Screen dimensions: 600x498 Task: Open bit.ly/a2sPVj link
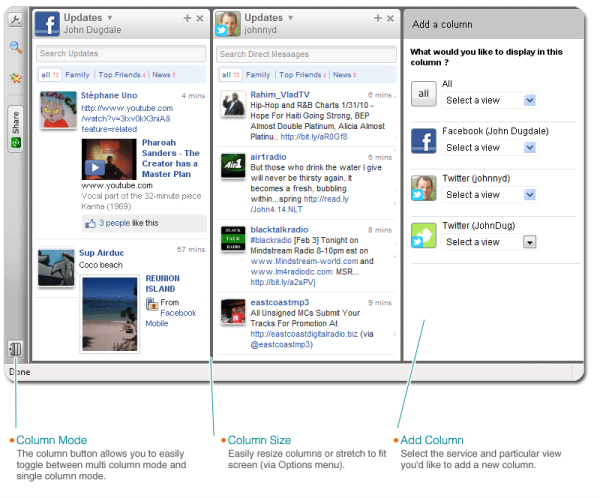point(283,282)
